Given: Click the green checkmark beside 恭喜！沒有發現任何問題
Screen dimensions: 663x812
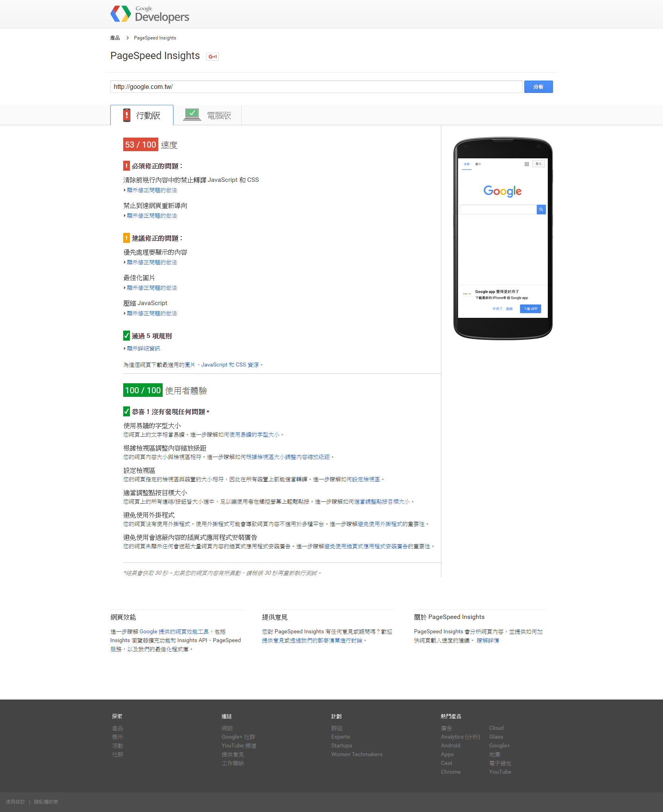Looking at the screenshot, I should pos(126,412).
